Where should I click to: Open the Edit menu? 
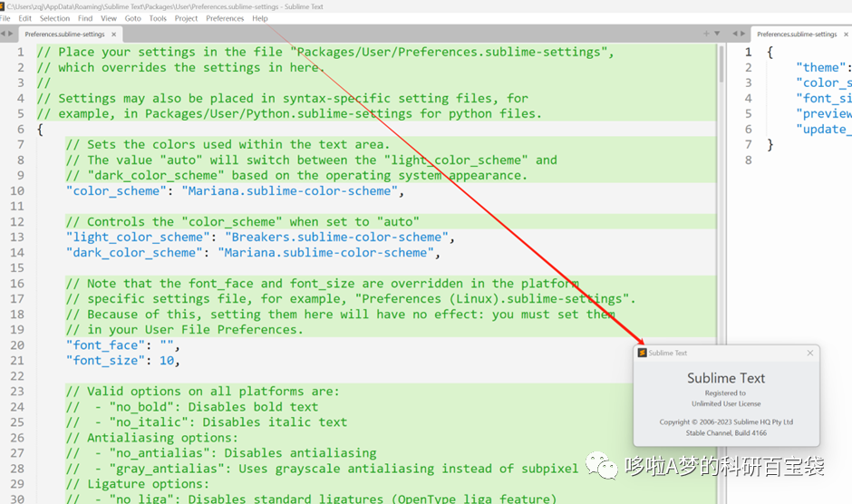coord(25,18)
